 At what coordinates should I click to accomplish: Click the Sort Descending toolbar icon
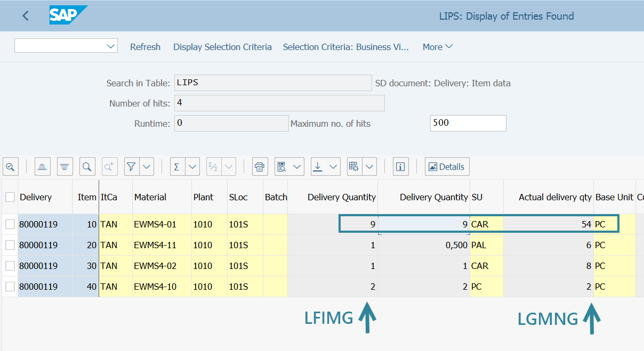65,167
